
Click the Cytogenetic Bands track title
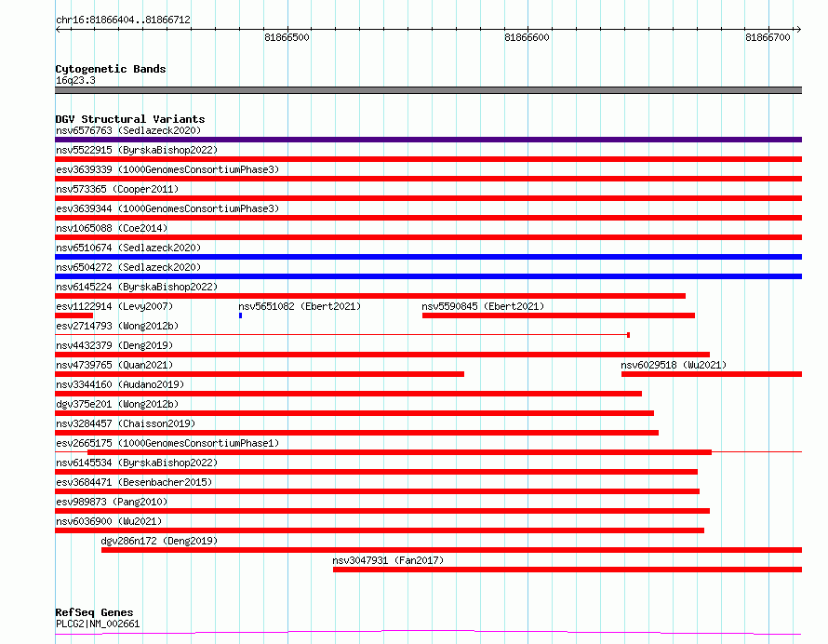(111, 69)
